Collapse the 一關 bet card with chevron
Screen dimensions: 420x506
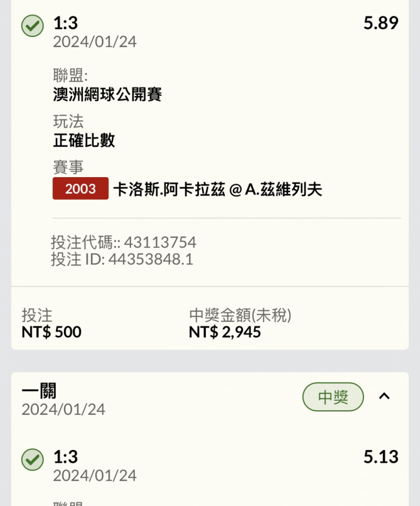click(x=384, y=396)
